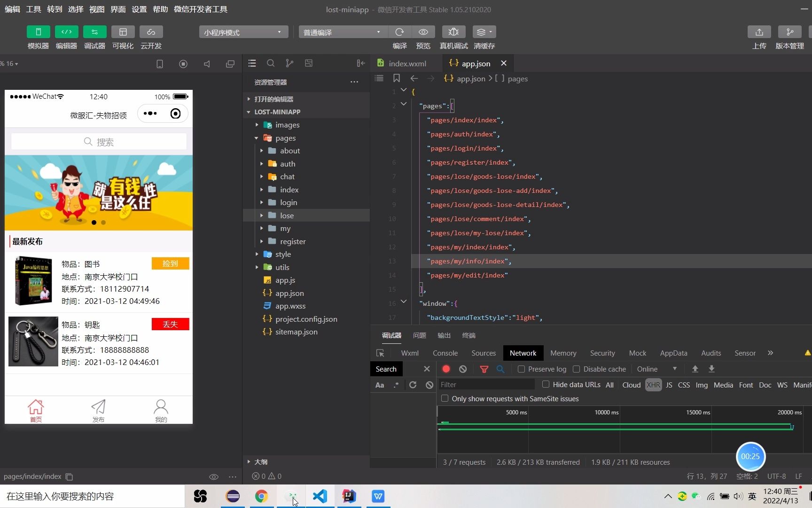Click the second carousel dot indicator
Viewport: 812px width, 508px height.
coord(103,222)
